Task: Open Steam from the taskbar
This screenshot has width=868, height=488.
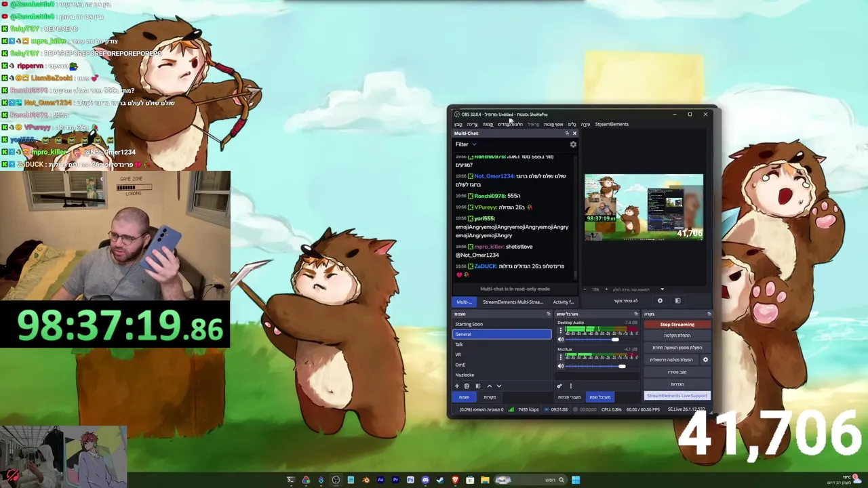Action: (439, 480)
